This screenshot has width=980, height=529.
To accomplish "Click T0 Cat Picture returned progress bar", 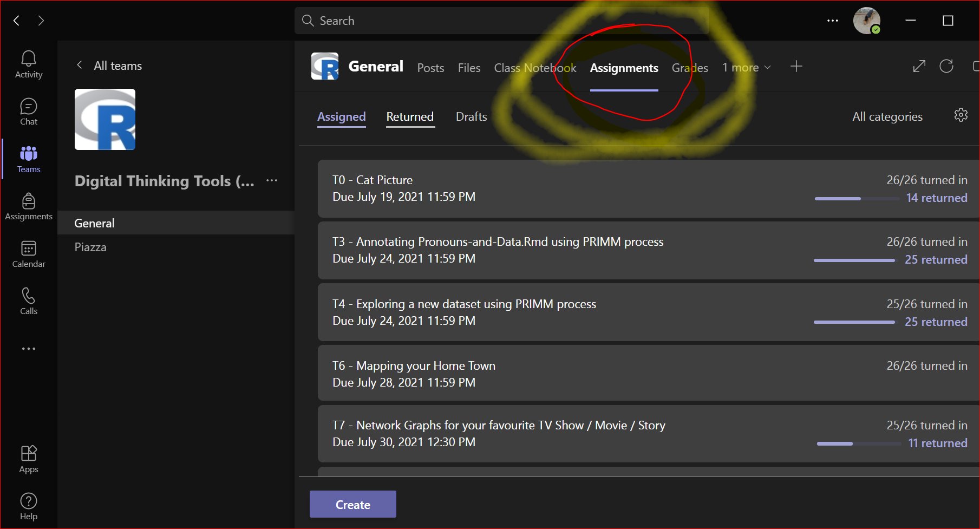I will [x=857, y=199].
